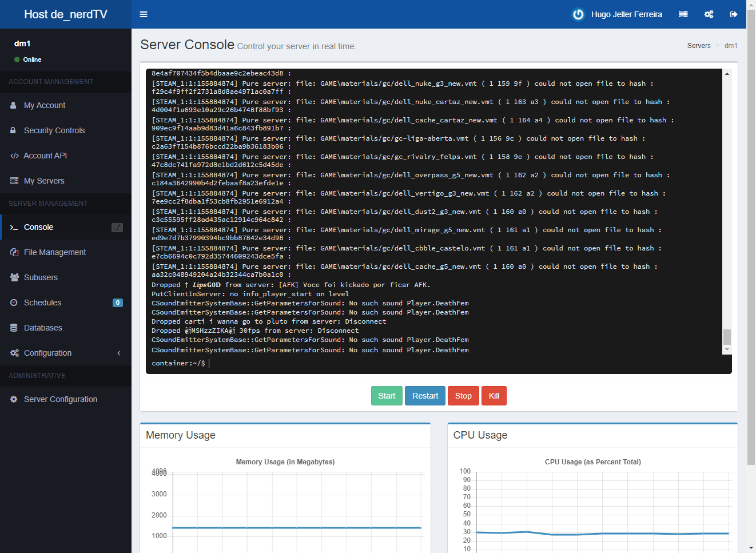Pop out console using external window icon
This screenshot has width=756, height=553.
coord(117,228)
